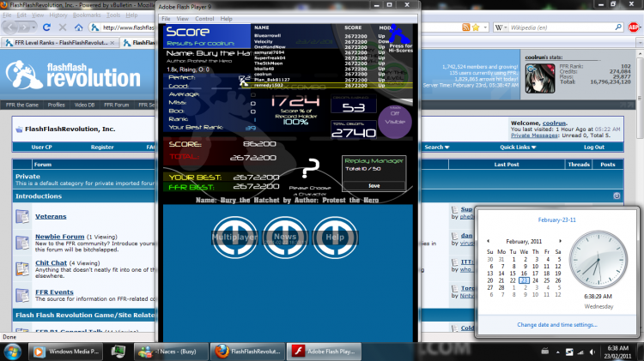Open Firefox's Tools menu
This screenshot has height=361, width=644.
point(113,15)
